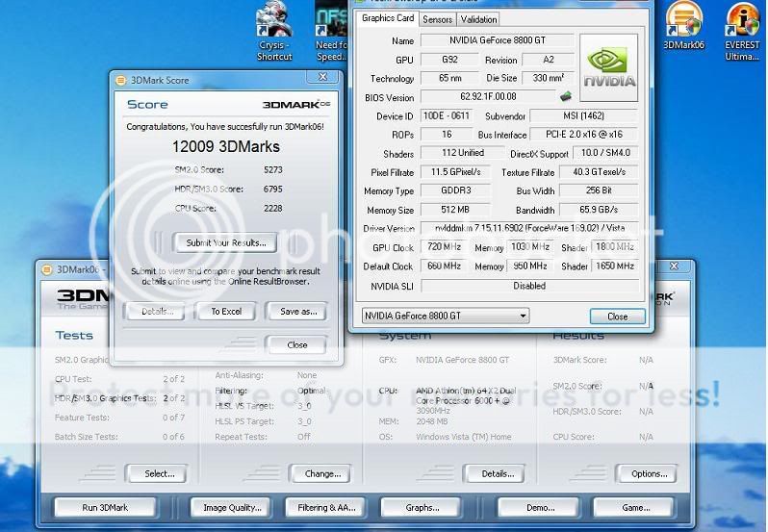Click the GPU Clock value 720 MHz
768x532 pixels.
444,246
